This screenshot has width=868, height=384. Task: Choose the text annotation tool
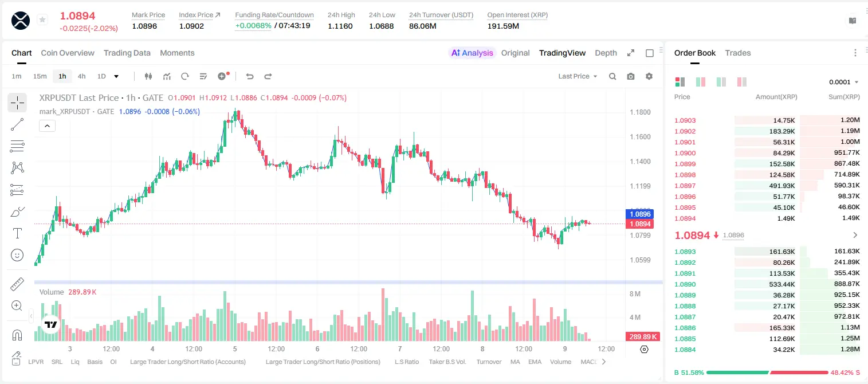17,233
